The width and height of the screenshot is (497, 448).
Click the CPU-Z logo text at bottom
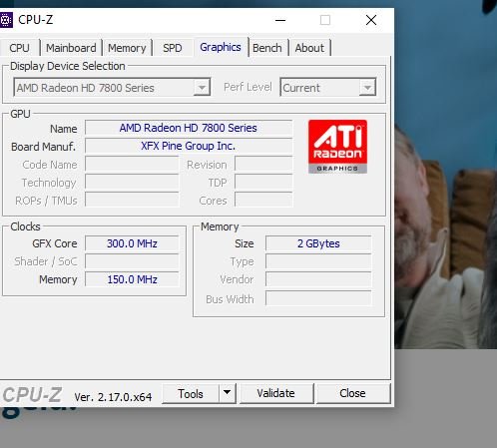tap(32, 395)
